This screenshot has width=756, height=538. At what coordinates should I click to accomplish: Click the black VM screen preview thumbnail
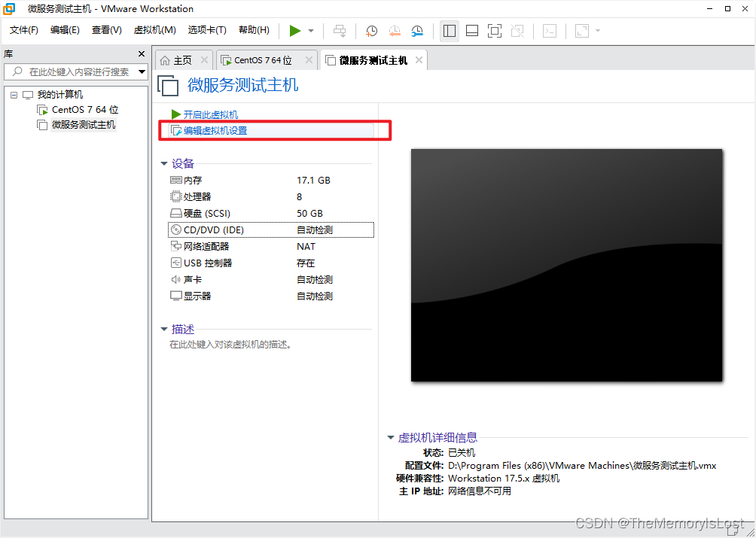566,265
